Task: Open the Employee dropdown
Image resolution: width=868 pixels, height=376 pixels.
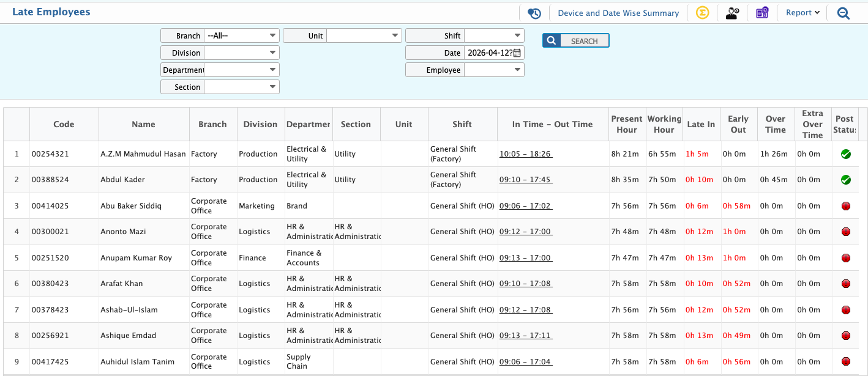Action: coord(494,70)
